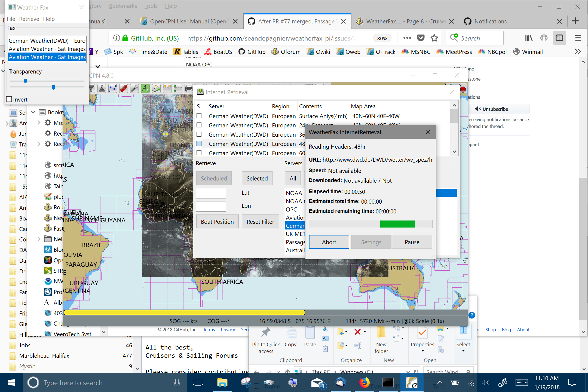The image size is (588, 392).
Task: Click the upper Transparency slider handle
Action: [25, 81]
